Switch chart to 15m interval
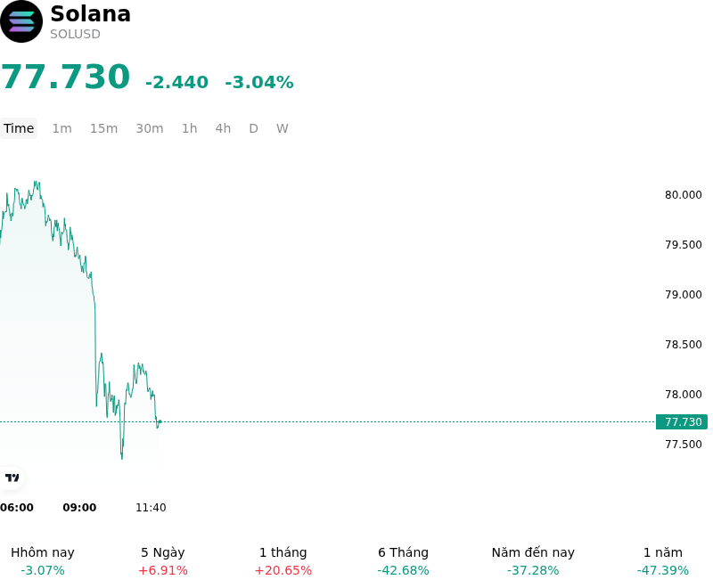713x588 pixels. click(x=103, y=128)
